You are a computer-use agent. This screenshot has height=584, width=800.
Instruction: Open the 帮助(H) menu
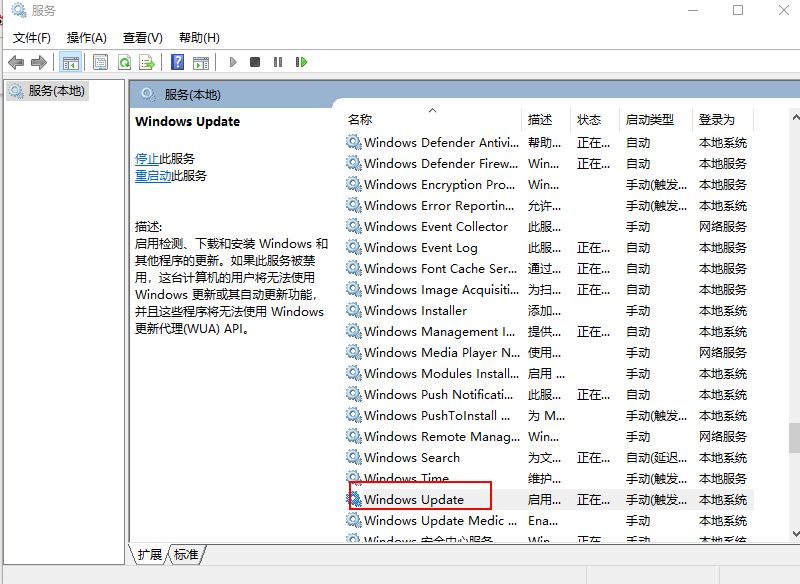(x=199, y=38)
